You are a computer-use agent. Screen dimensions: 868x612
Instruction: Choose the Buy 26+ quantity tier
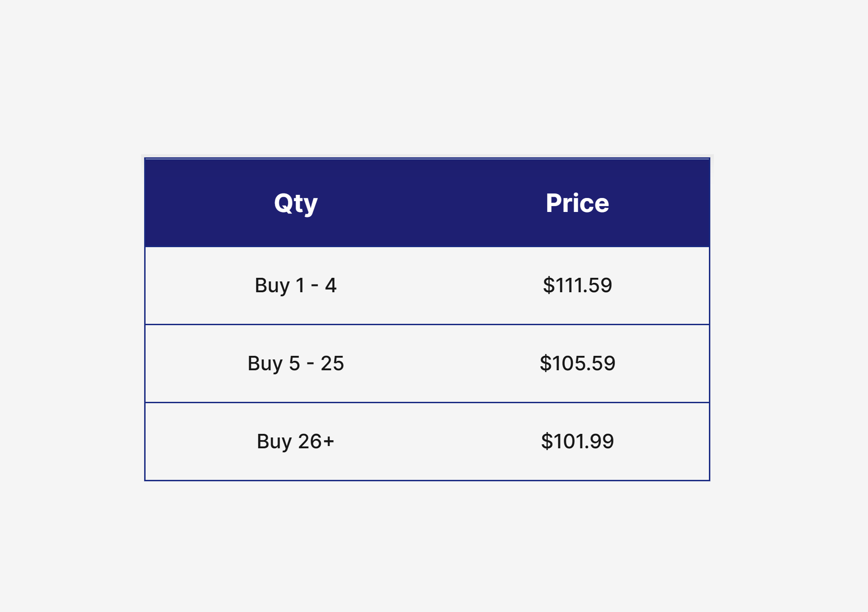pos(296,442)
